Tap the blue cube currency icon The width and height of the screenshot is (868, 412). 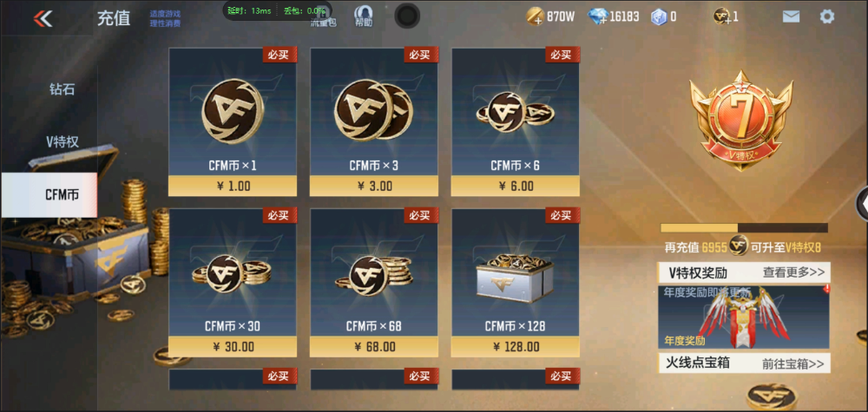658,16
